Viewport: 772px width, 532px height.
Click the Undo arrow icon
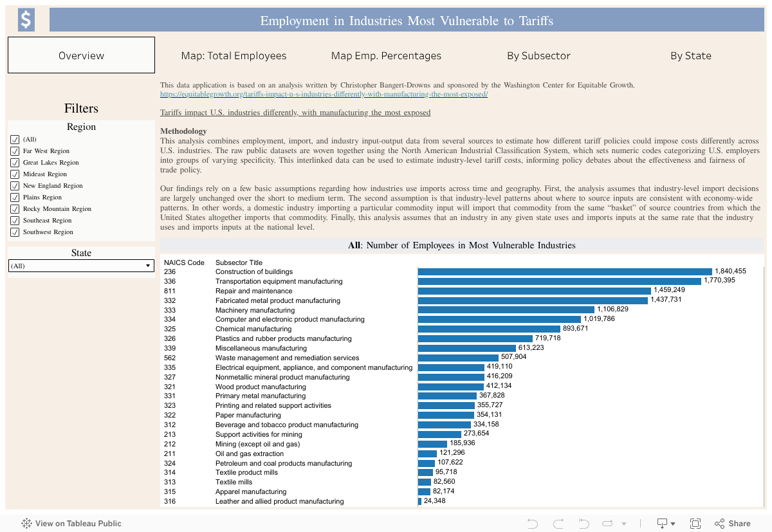[x=532, y=524]
